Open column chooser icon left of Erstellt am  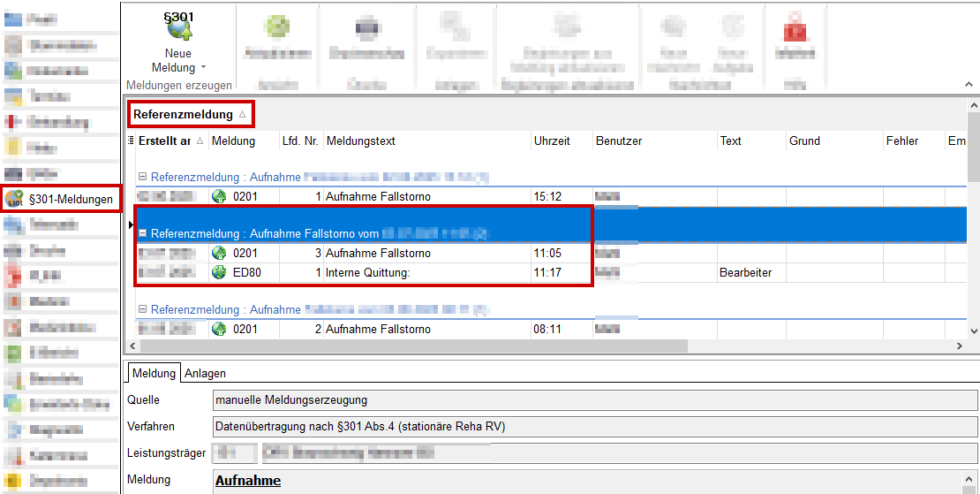pos(132,141)
